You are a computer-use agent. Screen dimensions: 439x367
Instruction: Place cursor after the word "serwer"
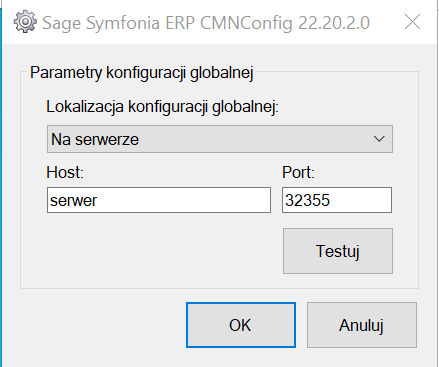coord(98,200)
